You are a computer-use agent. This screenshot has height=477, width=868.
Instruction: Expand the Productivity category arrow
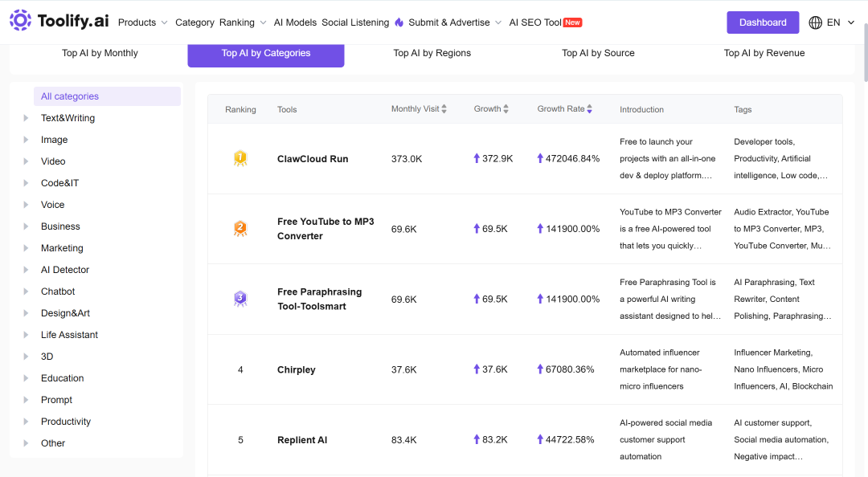click(x=26, y=421)
